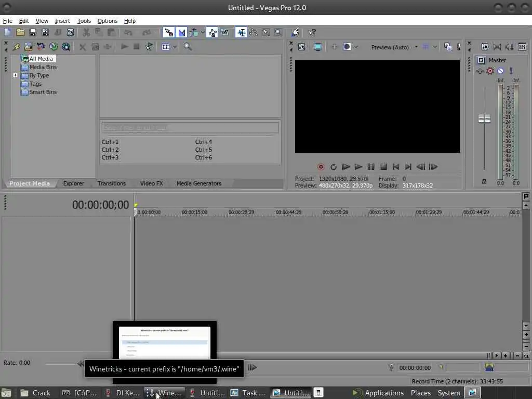Select the Zoom Edit tool
The width and height of the screenshot is (532, 399).
(278, 33)
